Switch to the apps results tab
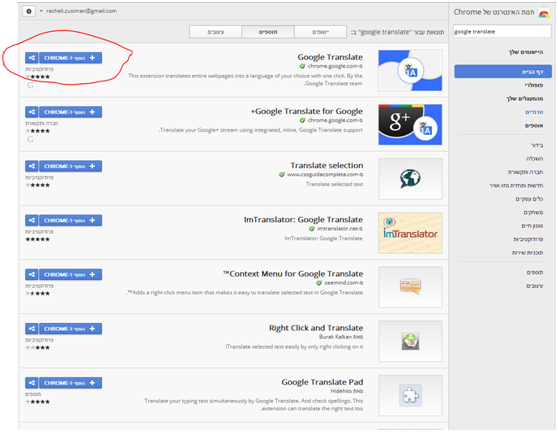 coord(320,32)
